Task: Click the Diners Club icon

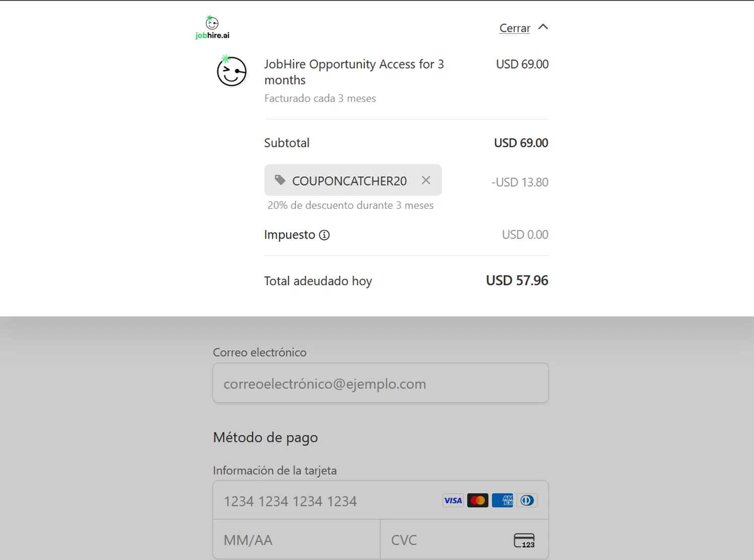Action: [x=527, y=500]
